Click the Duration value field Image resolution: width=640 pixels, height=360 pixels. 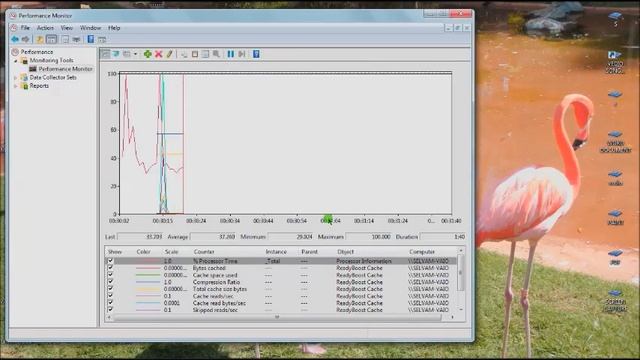click(x=442, y=237)
